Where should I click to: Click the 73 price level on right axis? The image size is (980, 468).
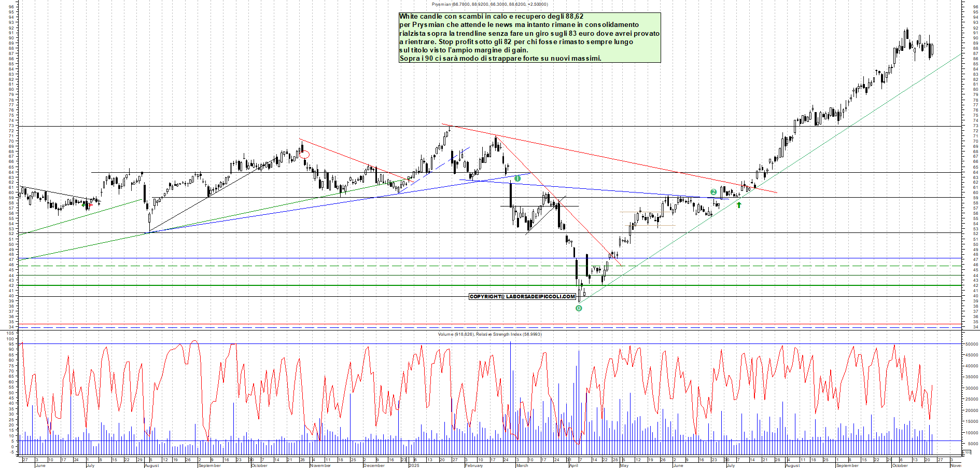[x=975, y=126]
